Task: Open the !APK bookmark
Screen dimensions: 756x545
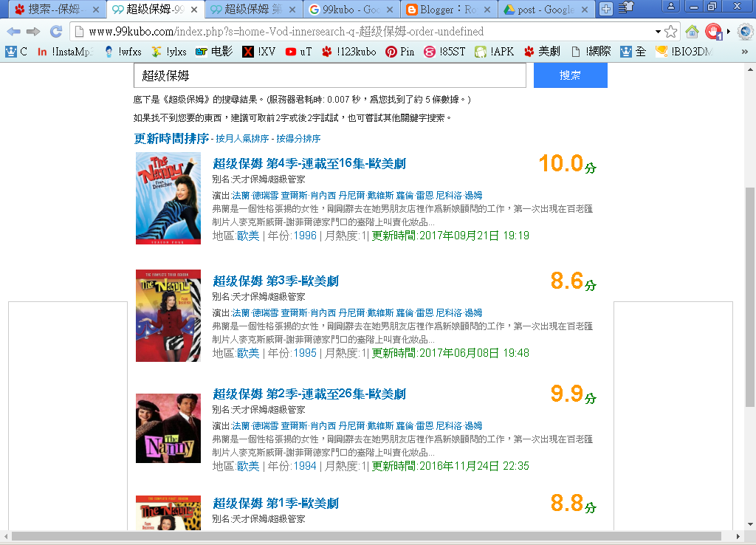Action: (x=494, y=52)
